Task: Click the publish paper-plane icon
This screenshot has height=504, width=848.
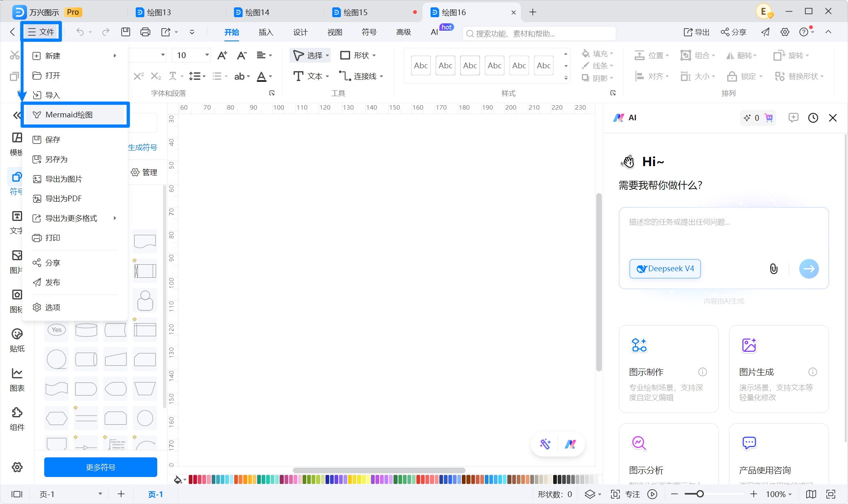Action: [x=765, y=32]
